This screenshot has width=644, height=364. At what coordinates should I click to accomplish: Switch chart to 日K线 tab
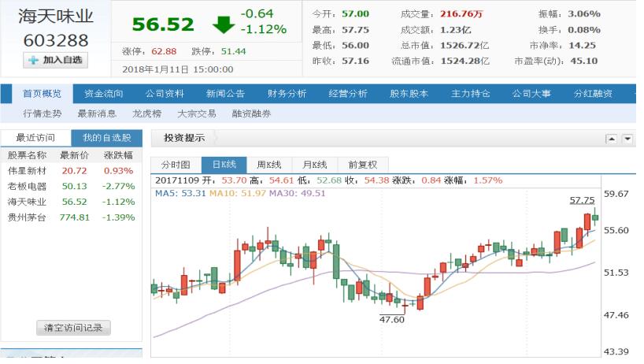click(x=224, y=165)
